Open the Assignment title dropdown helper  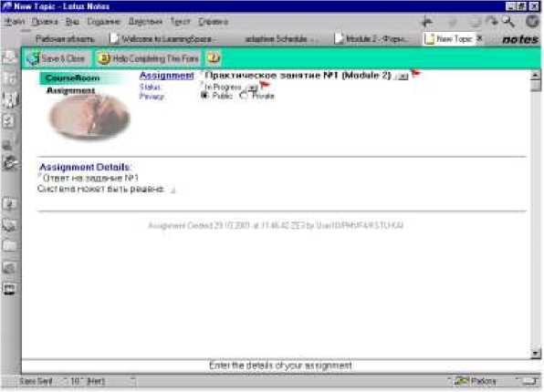pos(403,77)
